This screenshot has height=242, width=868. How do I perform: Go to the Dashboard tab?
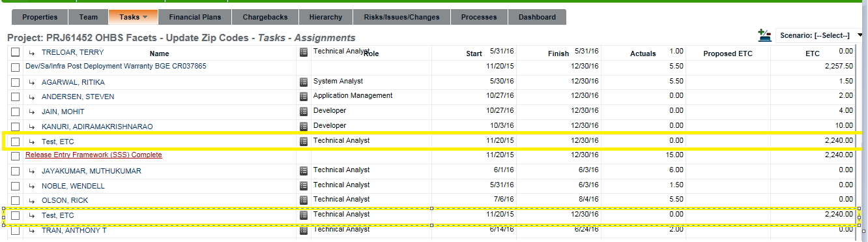[x=537, y=17]
